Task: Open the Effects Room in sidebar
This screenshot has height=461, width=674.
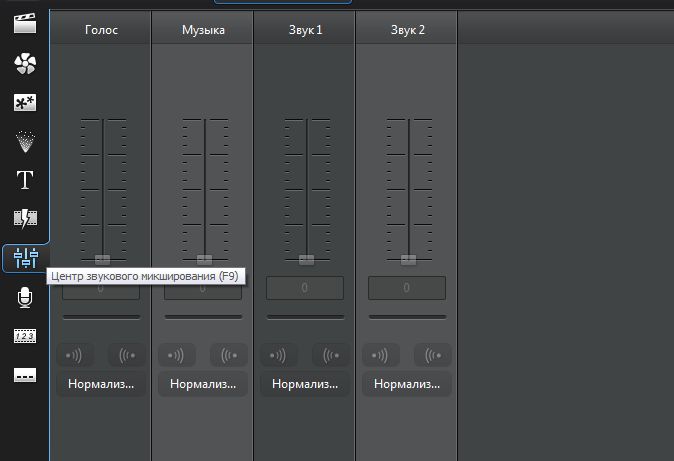Action: coord(25,65)
